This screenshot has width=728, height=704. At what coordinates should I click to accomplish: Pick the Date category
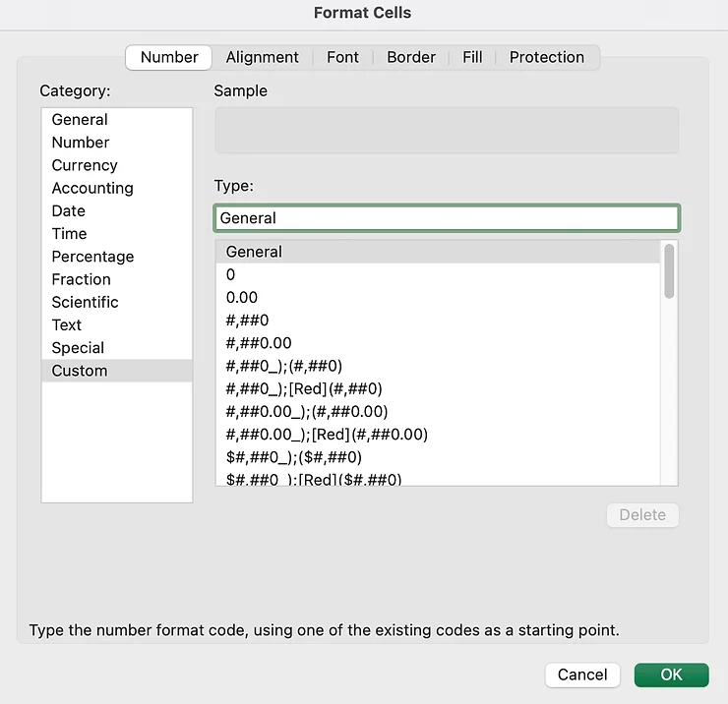click(x=69, y=210)
